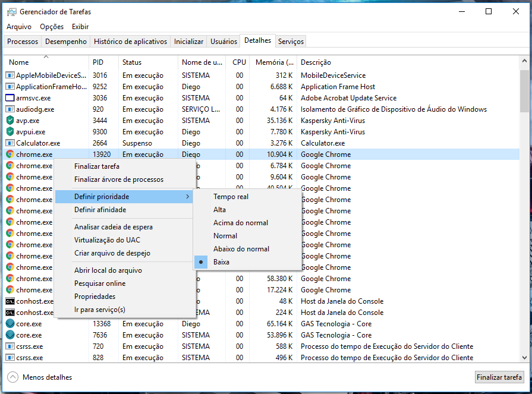Image resolution: width=532 pixels, height=394 pixels.
Task: Sort by the Memória column header
Action: tap(274, 62)
